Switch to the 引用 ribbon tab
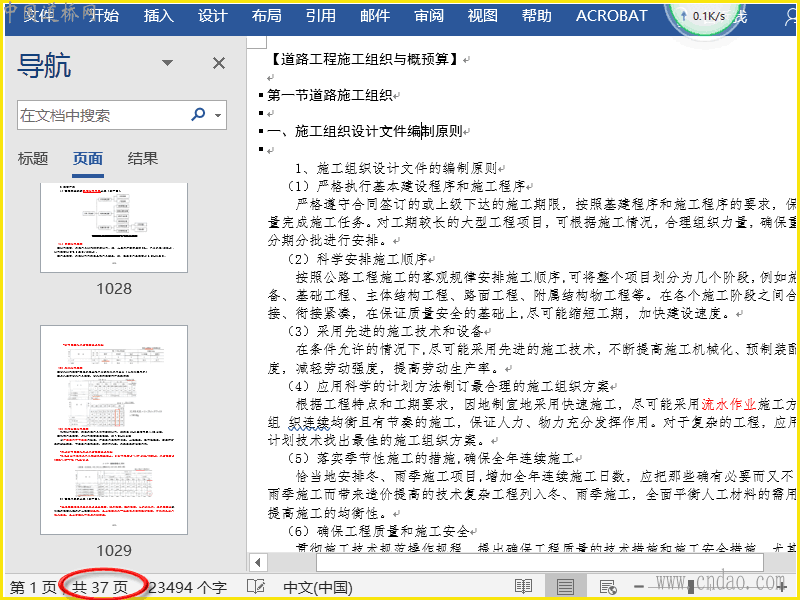This screenshot has height=600, width=800. point(320,15)
